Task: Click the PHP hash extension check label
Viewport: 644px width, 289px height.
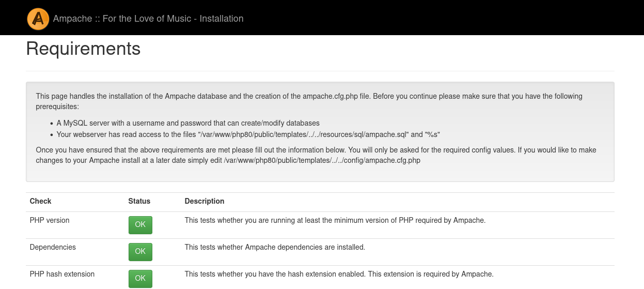Action: tap(62, 274)
